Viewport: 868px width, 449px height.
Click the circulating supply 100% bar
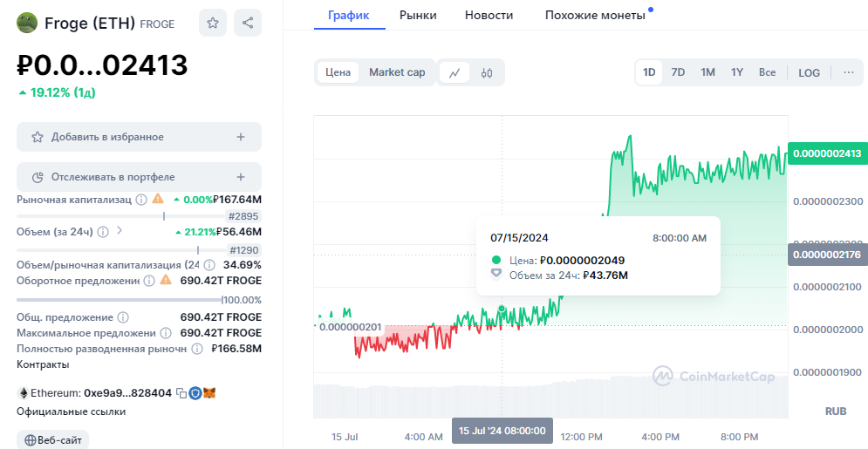[x=120, y=300]
